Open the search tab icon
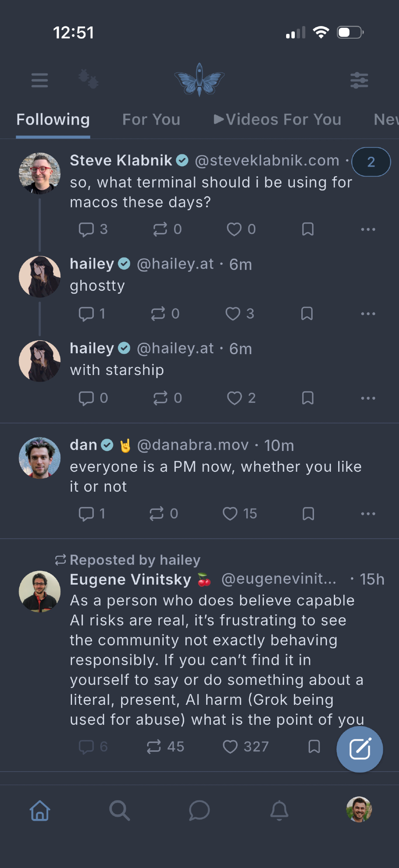Viewport: 399px width, 868px height. point(119,810)
